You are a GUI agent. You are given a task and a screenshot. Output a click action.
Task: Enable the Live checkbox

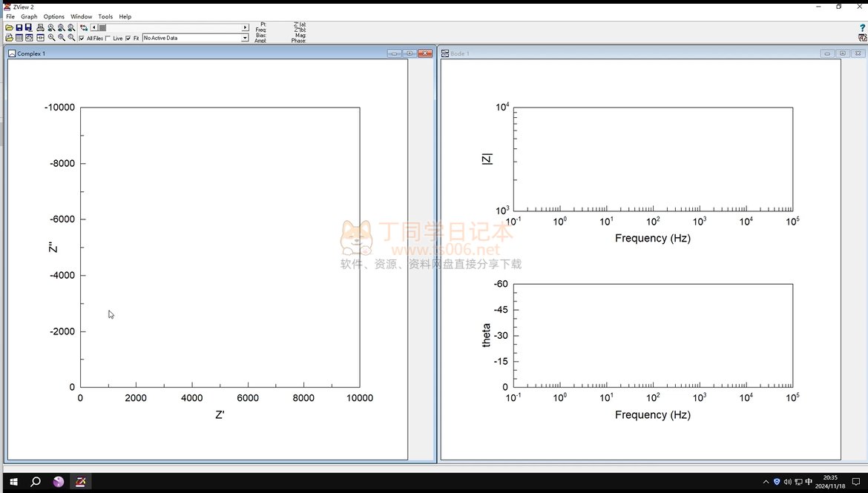(x=108, y=38)
